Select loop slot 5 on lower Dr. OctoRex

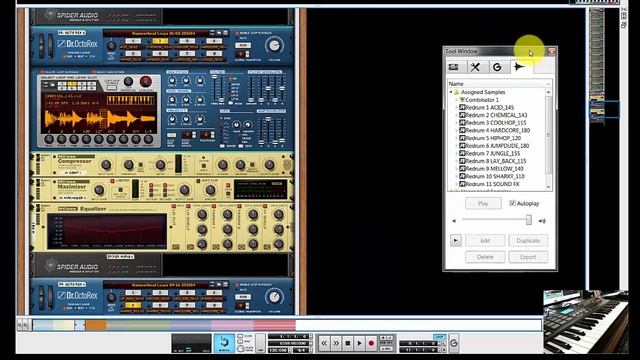pos(133,305)
